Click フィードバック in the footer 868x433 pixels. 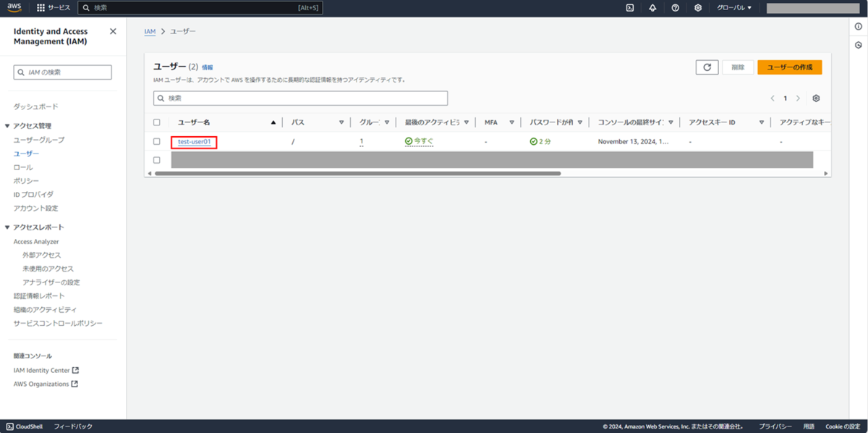point(73,426)
